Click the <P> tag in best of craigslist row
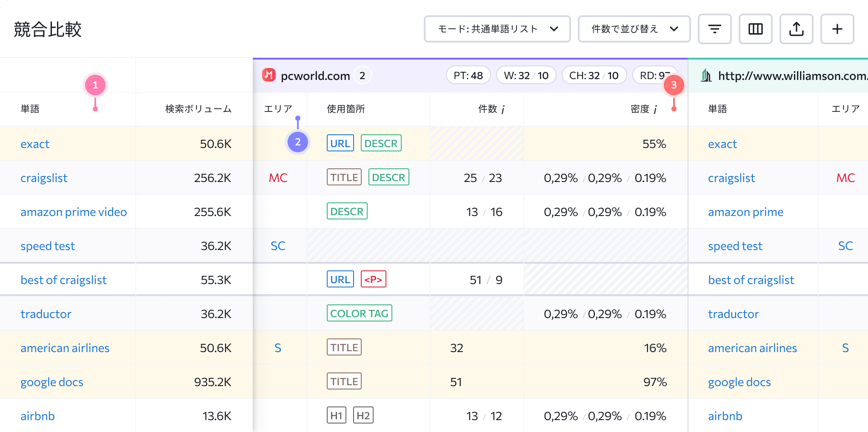The image size is (868, 432). (373, 279)
